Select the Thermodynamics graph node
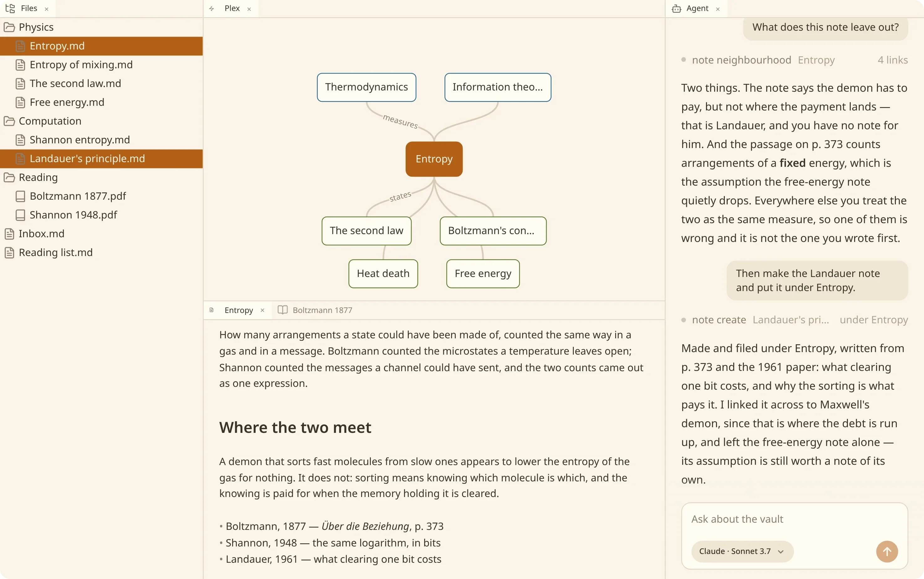Image resolution: width=924 pixels, height=579 pixels. click(x=366, y=87)
